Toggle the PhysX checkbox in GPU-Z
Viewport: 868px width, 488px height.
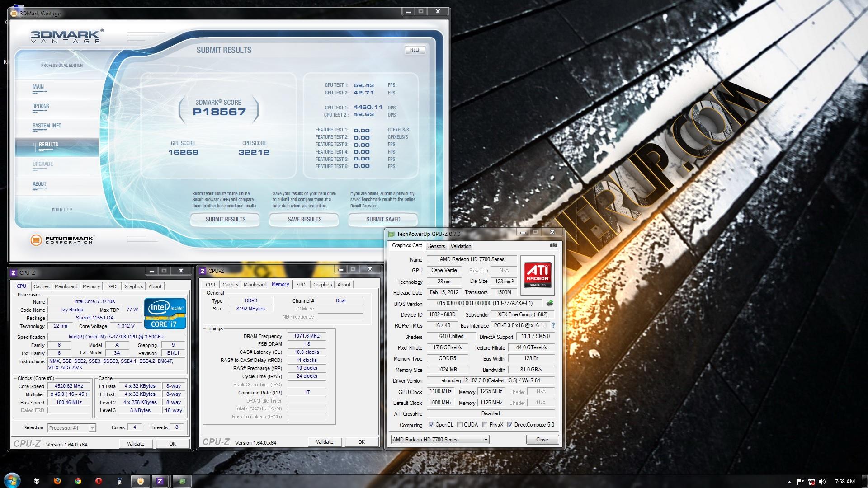tap(485, 425)
